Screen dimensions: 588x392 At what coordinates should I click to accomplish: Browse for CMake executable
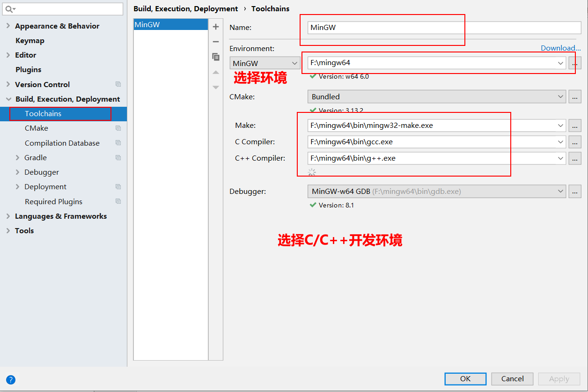(x=575, y=97)
